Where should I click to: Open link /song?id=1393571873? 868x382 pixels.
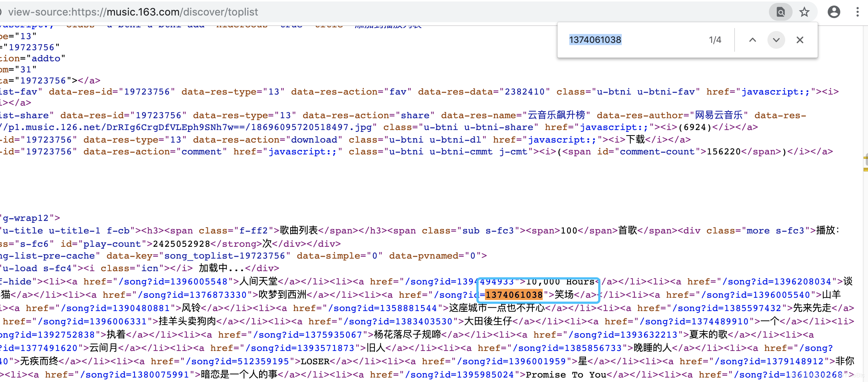pos(300,348)
